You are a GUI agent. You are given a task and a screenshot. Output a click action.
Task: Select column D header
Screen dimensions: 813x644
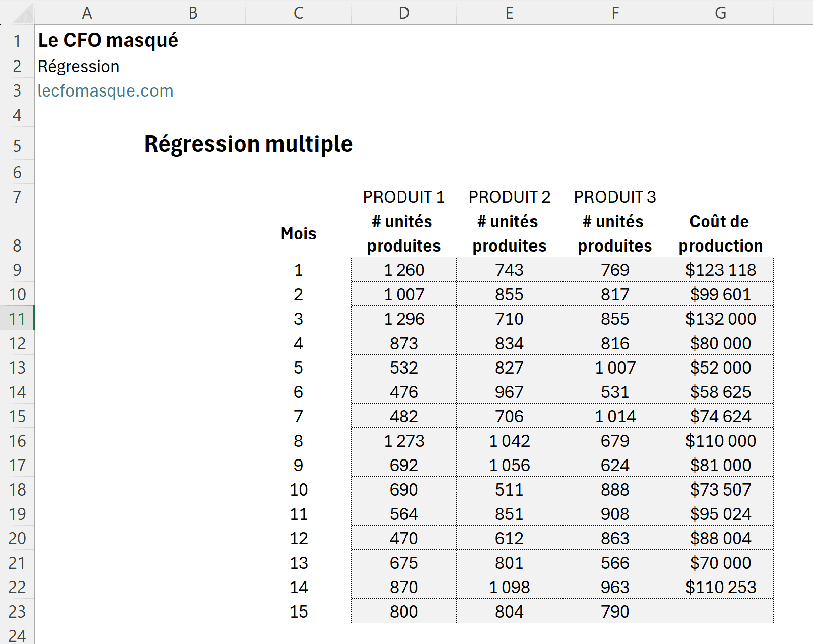coord(403,13)
